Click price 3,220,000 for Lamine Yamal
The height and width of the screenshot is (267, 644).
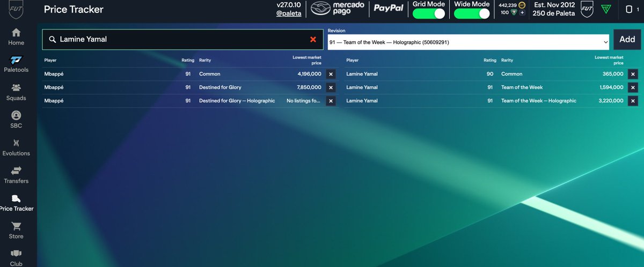(x=611, y=101)
